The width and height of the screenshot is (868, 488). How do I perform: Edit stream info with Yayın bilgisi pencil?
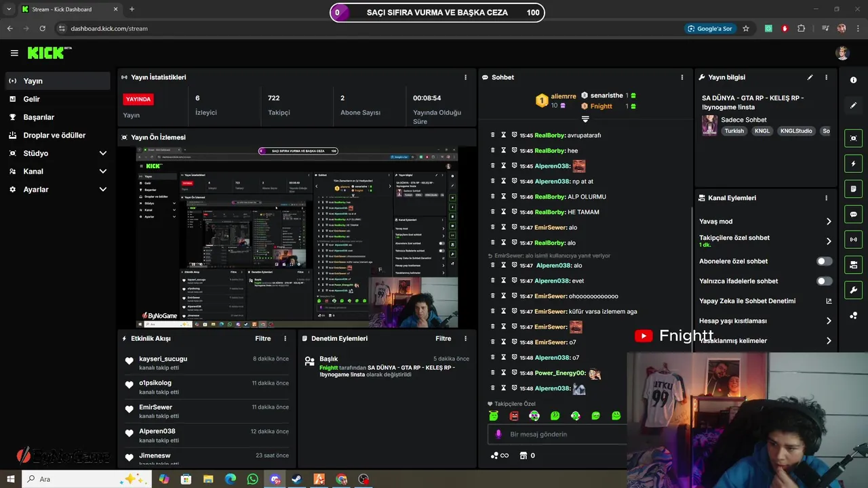[x=810, y=77]
